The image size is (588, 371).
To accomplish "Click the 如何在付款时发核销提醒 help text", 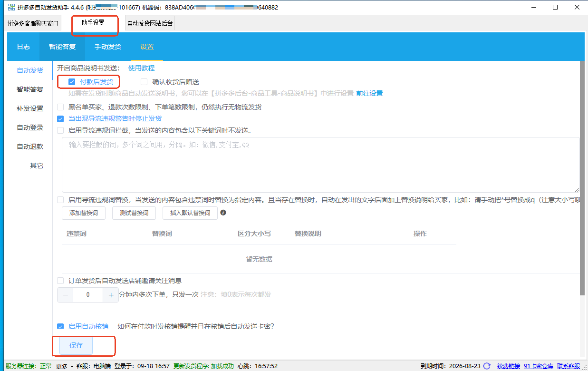I will (x=196, y=326).
